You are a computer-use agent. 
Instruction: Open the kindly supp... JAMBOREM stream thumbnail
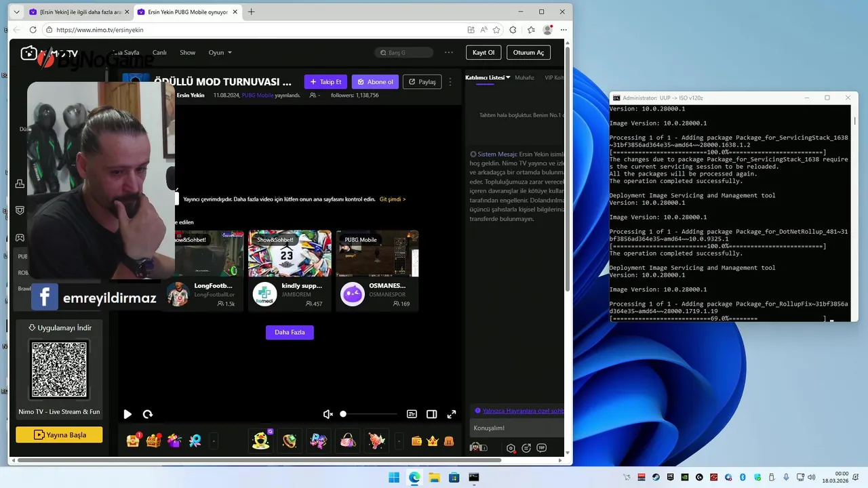pos(290,253)
